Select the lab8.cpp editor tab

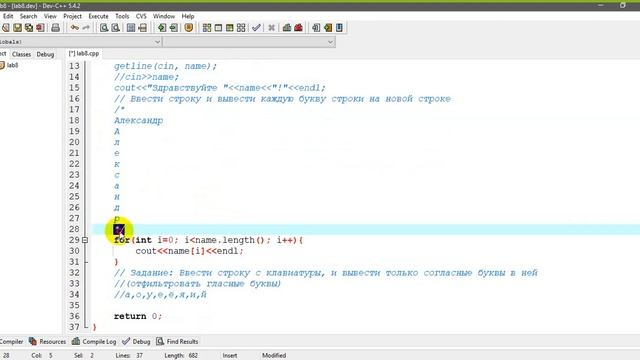(x=84, y=53)
